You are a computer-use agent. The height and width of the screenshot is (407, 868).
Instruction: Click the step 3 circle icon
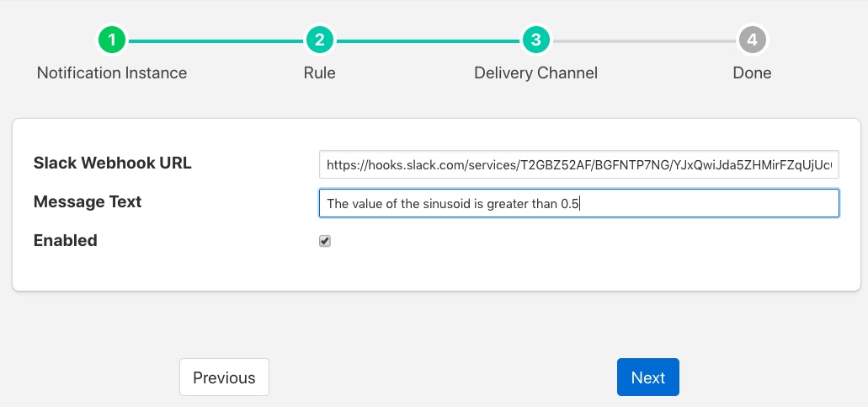[535, 40]
